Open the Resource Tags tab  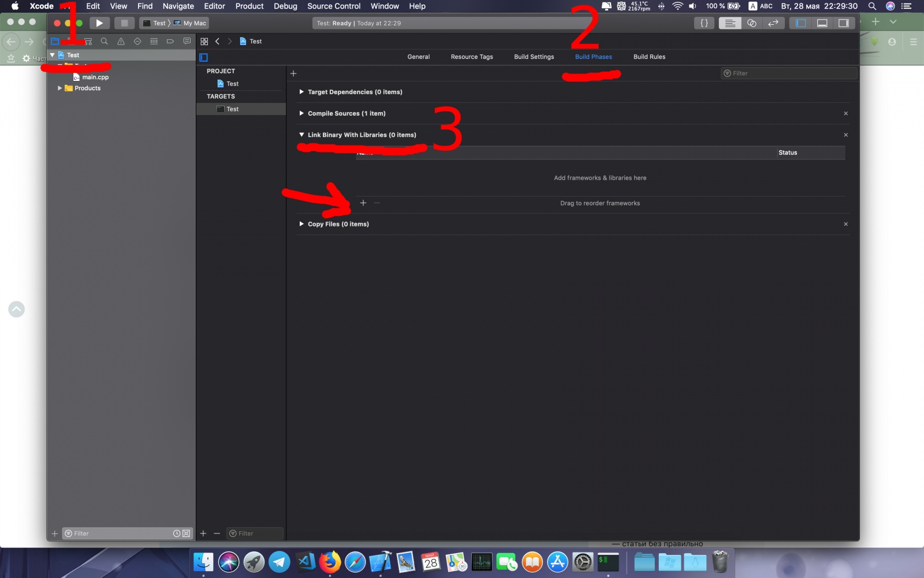pyautogui.click(x=472, y=57)
